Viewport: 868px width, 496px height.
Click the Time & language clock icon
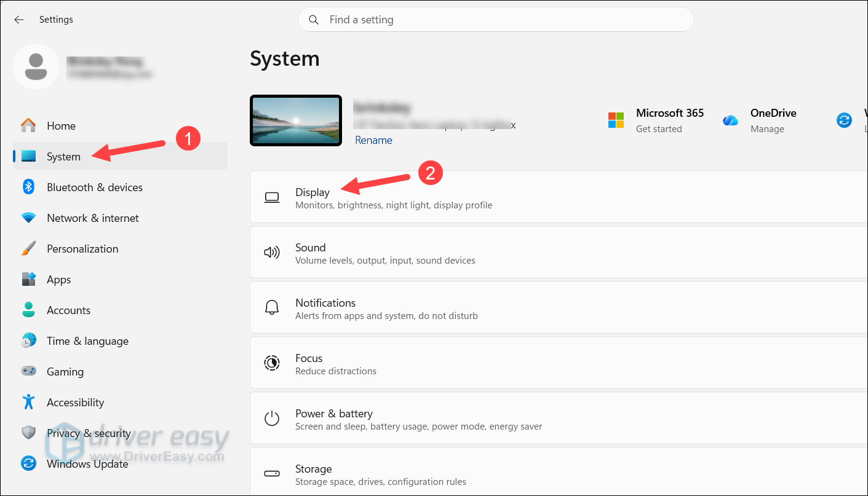coord(28,341)
